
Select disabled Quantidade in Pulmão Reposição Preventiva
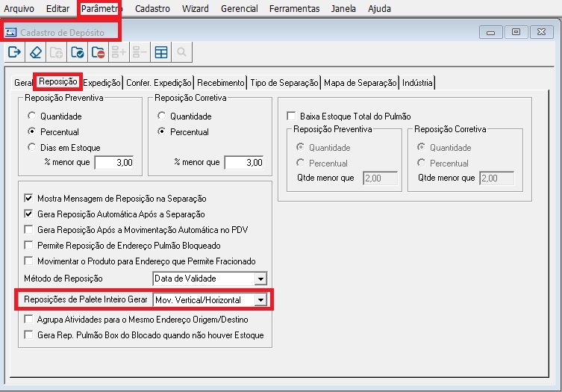coord(300,147)
